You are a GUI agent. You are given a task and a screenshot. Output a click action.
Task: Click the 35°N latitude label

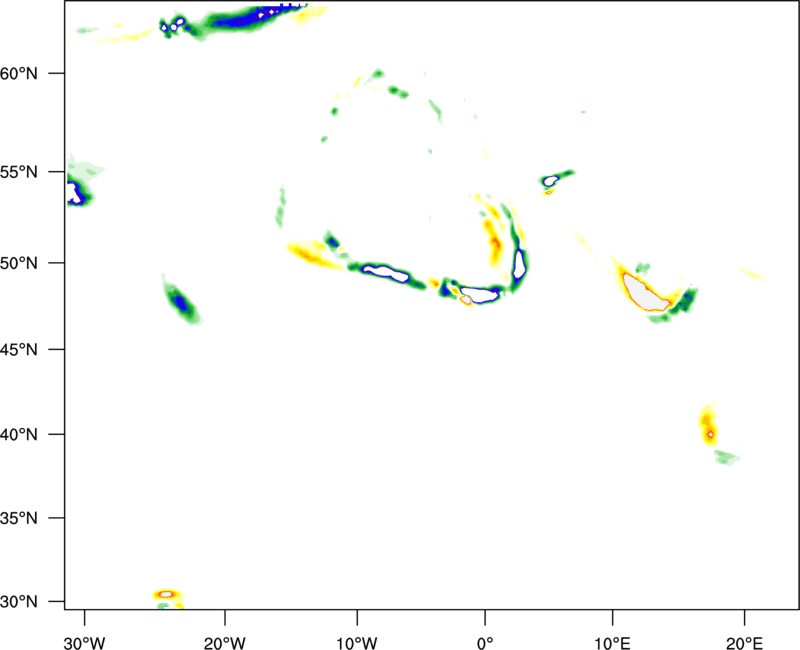18,518
